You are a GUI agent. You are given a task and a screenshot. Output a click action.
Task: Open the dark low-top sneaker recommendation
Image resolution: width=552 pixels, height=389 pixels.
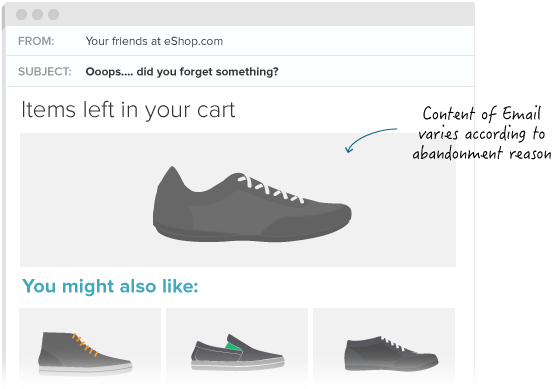click(x=391, y=354)
